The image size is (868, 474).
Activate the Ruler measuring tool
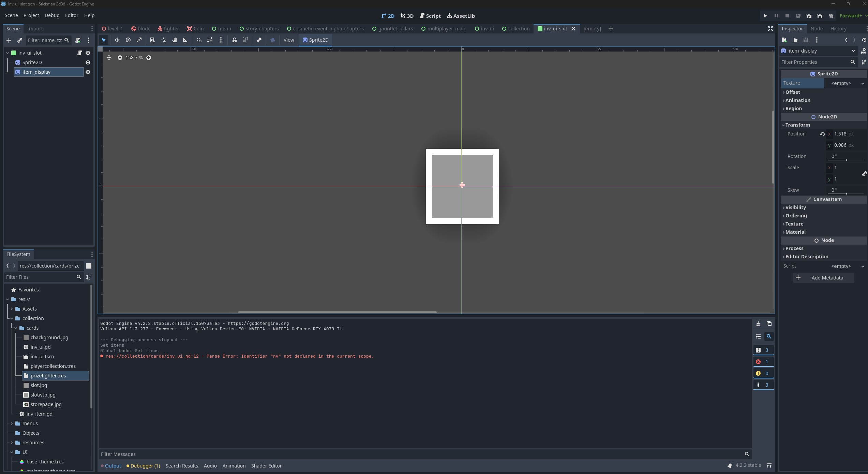[x=185, y=40]
